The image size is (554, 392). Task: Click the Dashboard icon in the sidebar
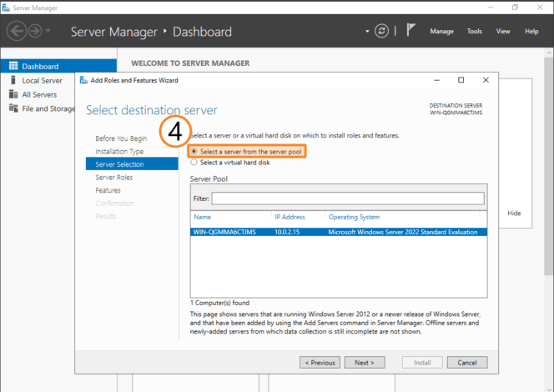tap(13, 66)
